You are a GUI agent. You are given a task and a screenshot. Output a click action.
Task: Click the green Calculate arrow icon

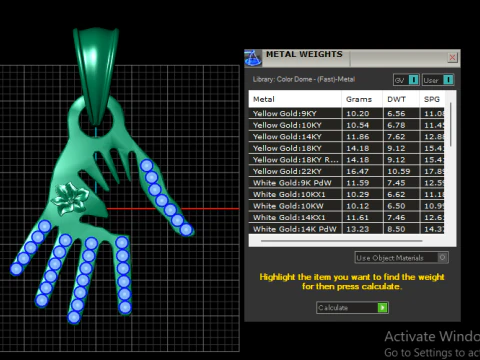point(382,307)
